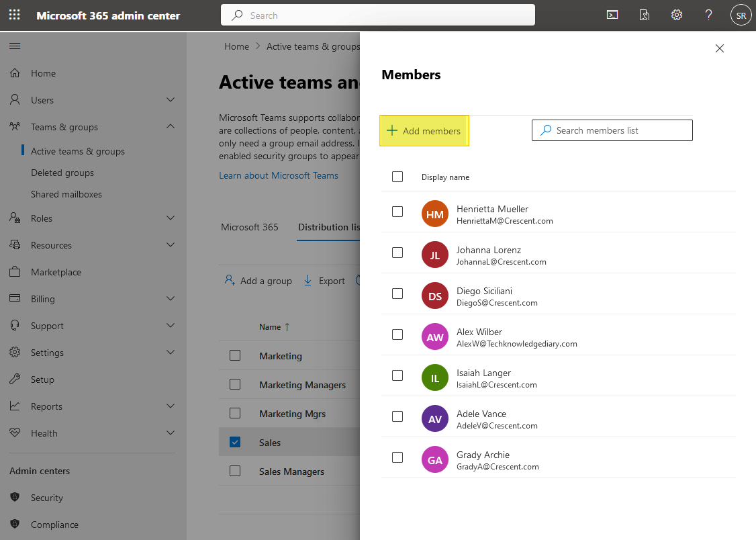Open the Learn about Microsoft Teams link
This screenshot has width=756, height=540.
click(x=279, y=175)
